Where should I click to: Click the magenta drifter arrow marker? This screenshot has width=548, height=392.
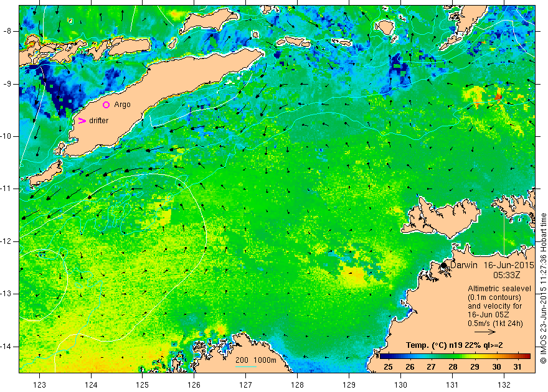pyautogui.click(x=82, y=121)
